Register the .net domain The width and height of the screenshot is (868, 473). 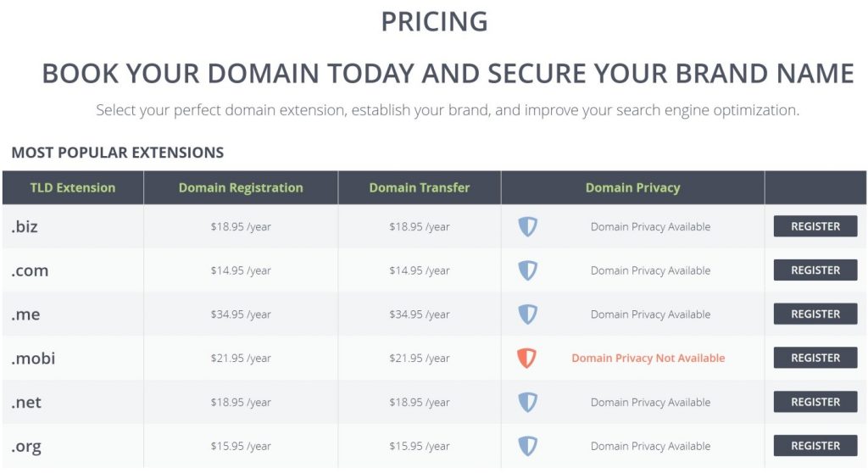815,402
